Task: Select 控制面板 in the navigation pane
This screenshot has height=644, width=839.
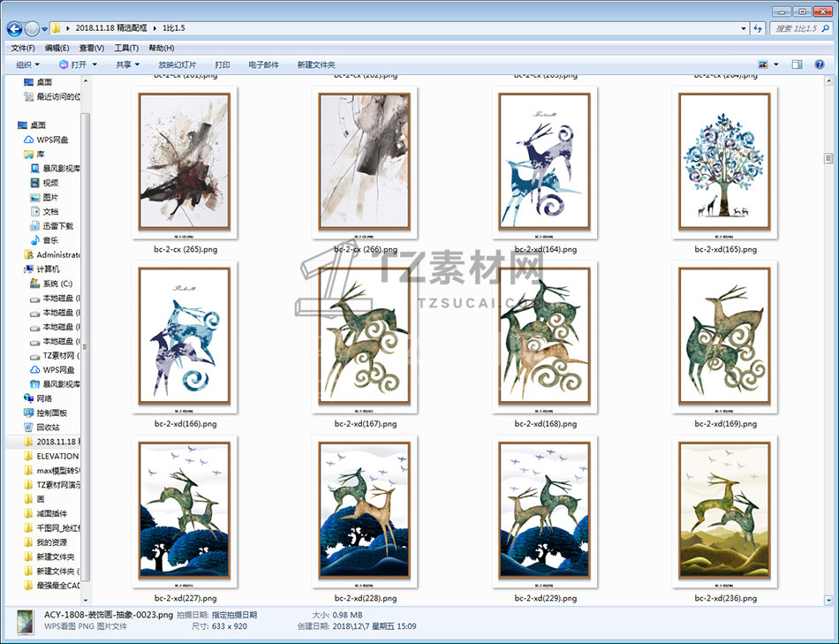Action: point(52,413)
